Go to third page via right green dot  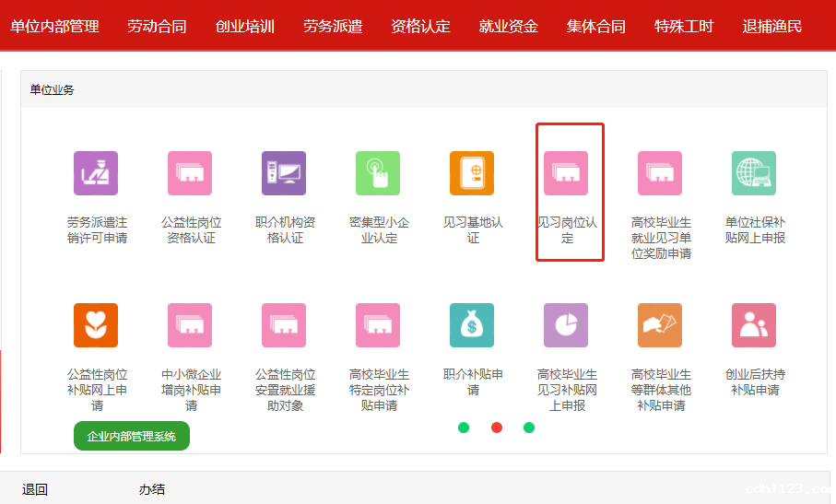pos(529,428)
